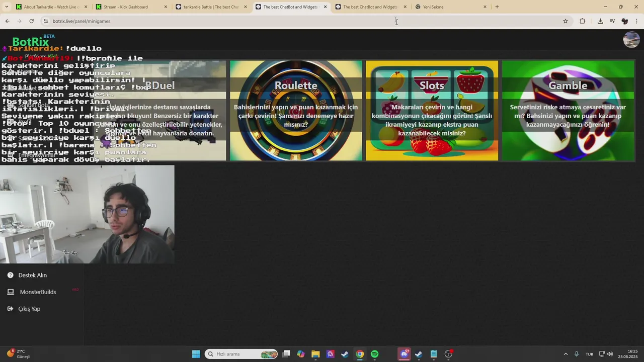The height and width of the screenshot is (362, 644).
Task: Open Google Chrome on the taskbar
Action: pos(360,354)
